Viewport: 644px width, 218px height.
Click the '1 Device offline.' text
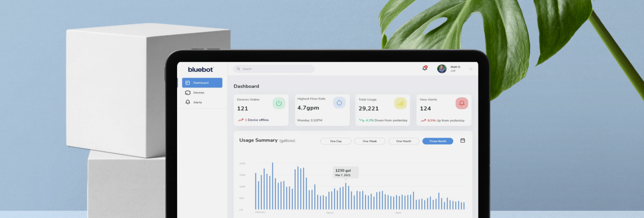[257, 120]
